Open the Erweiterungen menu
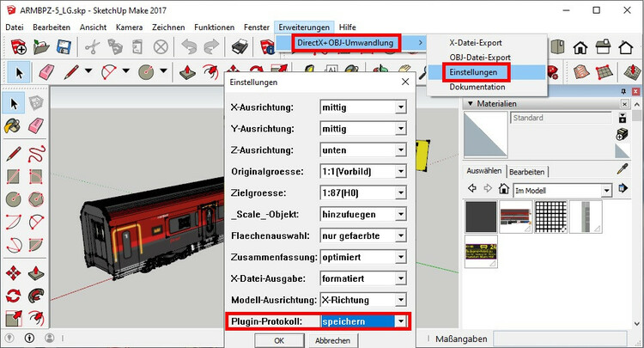Screen dimensions: 644x348 [304, 27]
